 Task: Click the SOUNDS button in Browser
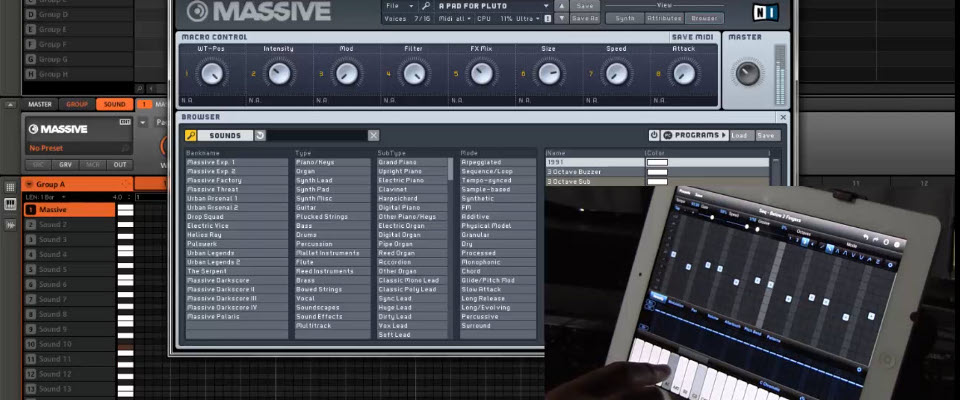(225, 135)
